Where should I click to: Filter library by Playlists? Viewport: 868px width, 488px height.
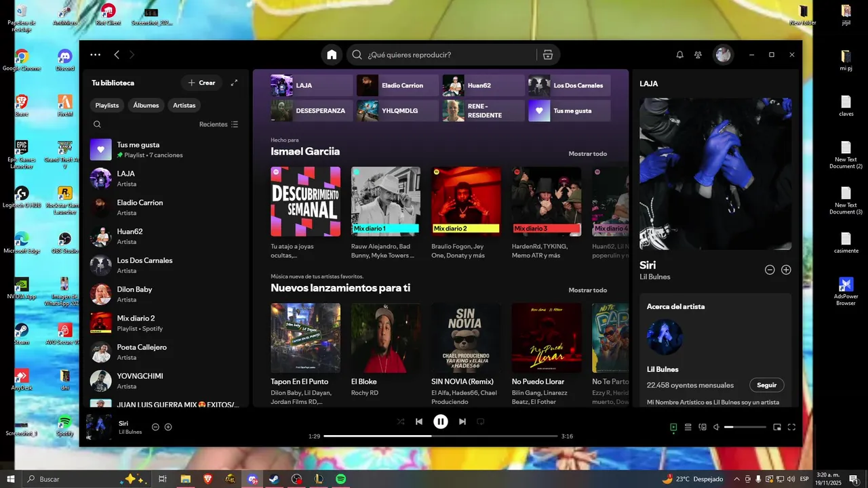click(107, 105)
